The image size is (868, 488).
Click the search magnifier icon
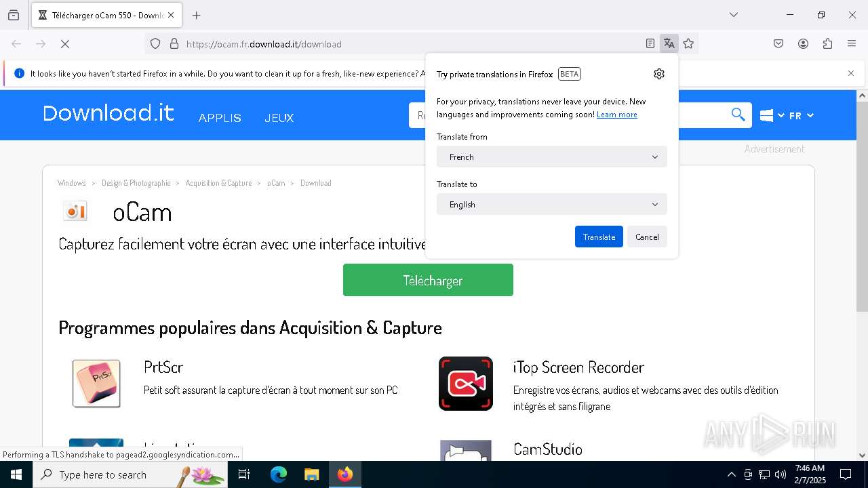(x=738, y=115)
